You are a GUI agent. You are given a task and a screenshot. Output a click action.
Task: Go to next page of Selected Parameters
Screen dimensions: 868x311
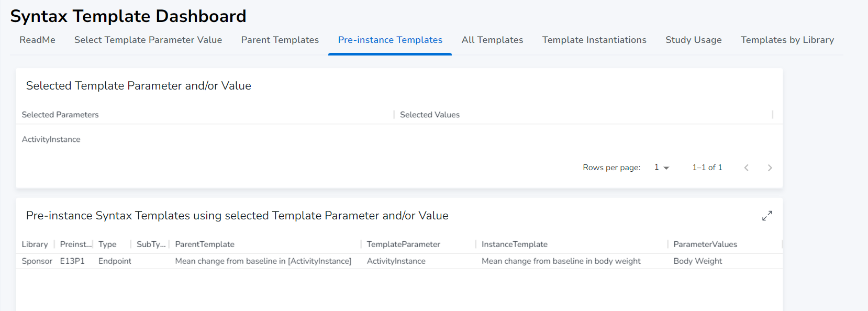coord(770,168)
